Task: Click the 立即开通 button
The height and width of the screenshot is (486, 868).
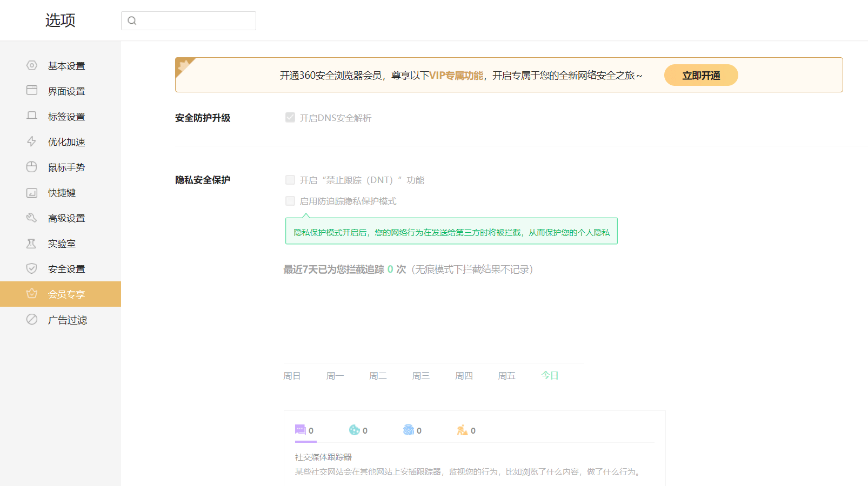Action: 700,75
